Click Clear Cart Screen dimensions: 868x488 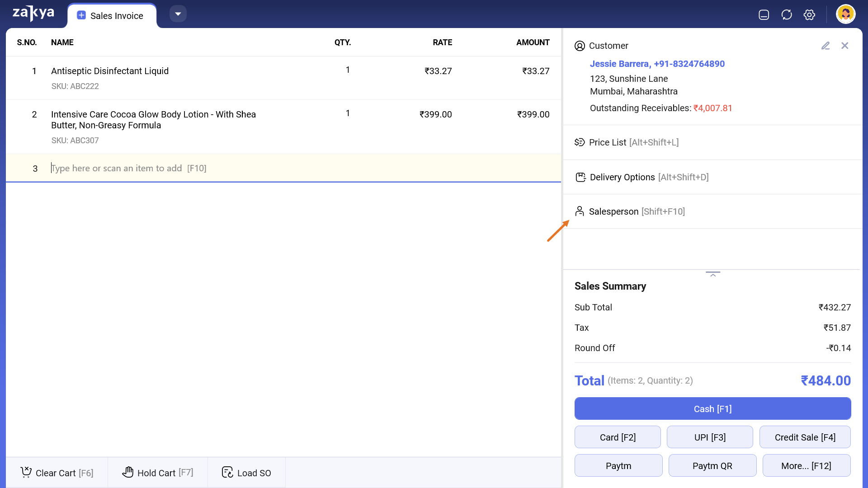coord(57,473)
